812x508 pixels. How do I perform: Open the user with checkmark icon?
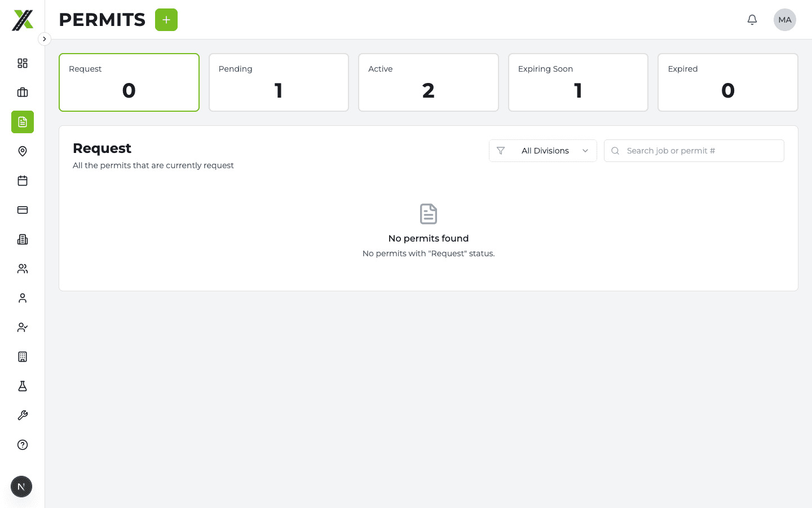click(x=23, y=327)
